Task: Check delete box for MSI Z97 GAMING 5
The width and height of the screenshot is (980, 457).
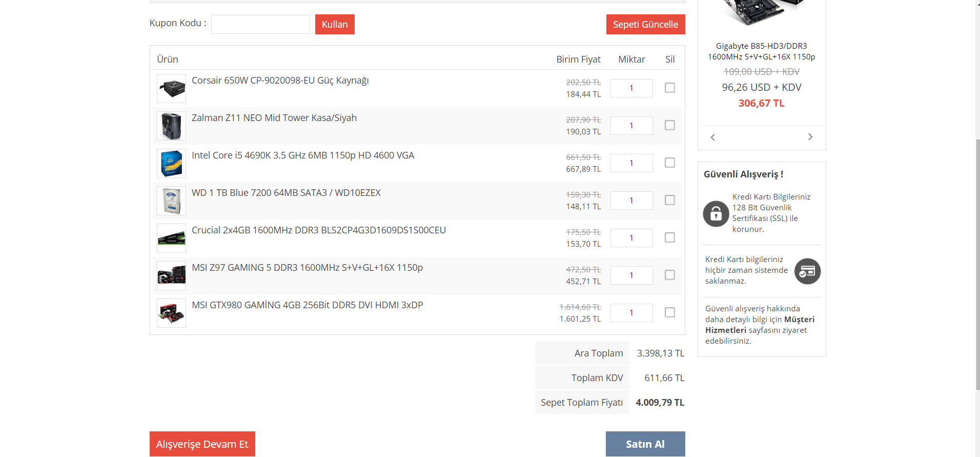Action: tap(669, 275)
